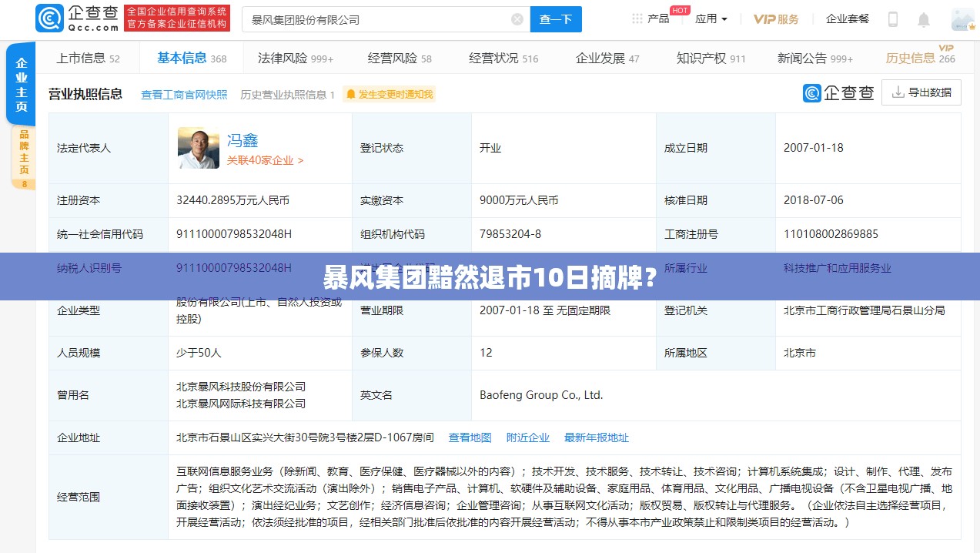Click organization code 79853204-8
The width and height of the screenshot is (980, 553).
(x=510, y=234)
